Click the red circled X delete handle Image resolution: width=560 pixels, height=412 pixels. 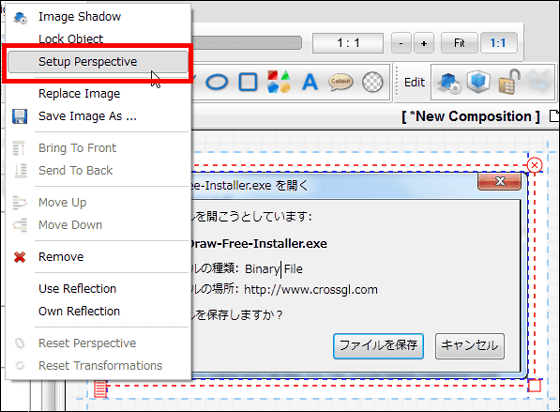coord(534,165)
